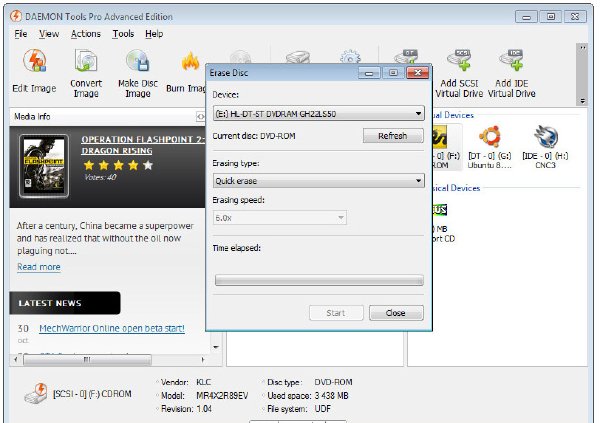Image resolution: width=600 pixels, height=423 pixels.
Task: Click the DAEMON Tools title bar logo
Action: [16, 16]
